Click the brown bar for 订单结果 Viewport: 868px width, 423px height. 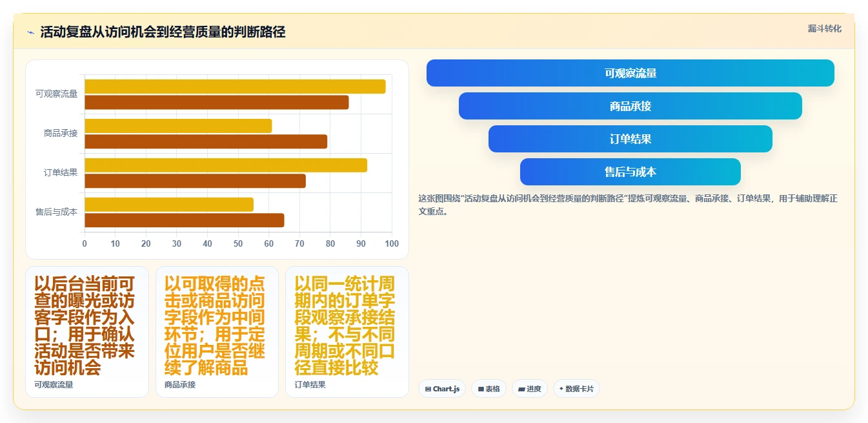195,181
